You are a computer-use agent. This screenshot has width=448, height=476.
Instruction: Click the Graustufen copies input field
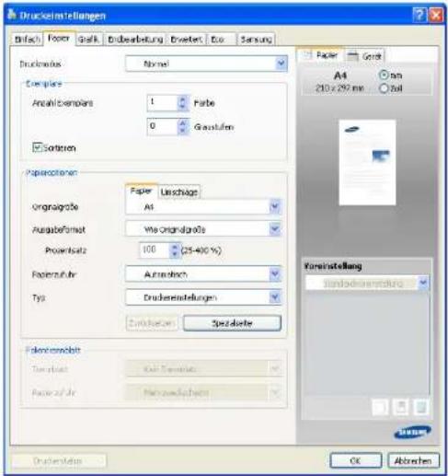coord(163,126)
